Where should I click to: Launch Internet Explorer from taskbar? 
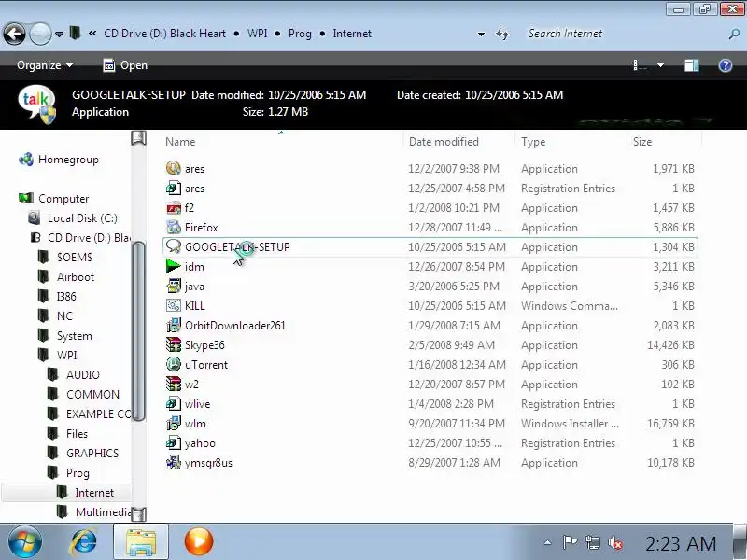coord(84,541)
